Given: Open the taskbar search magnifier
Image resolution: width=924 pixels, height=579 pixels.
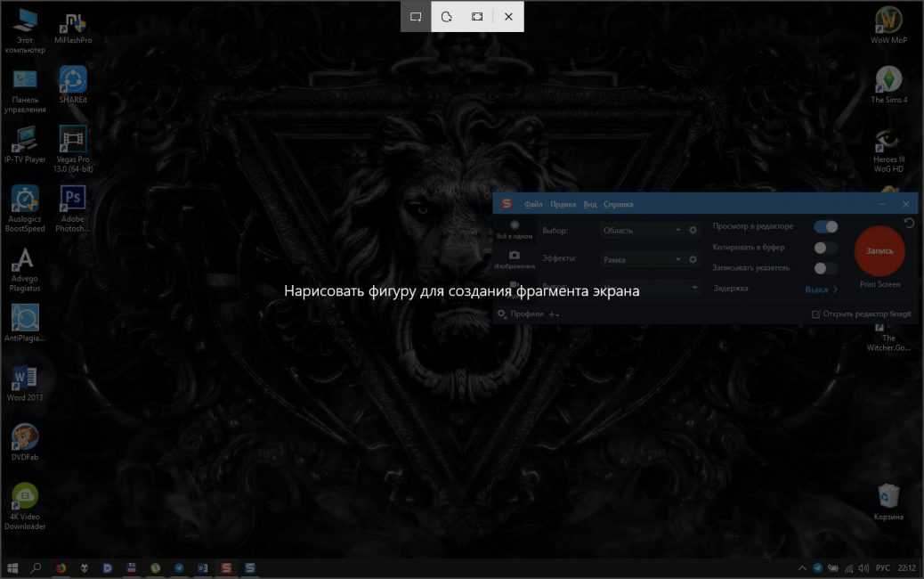Looking at the screenshot, I should (x=36, y=567).
